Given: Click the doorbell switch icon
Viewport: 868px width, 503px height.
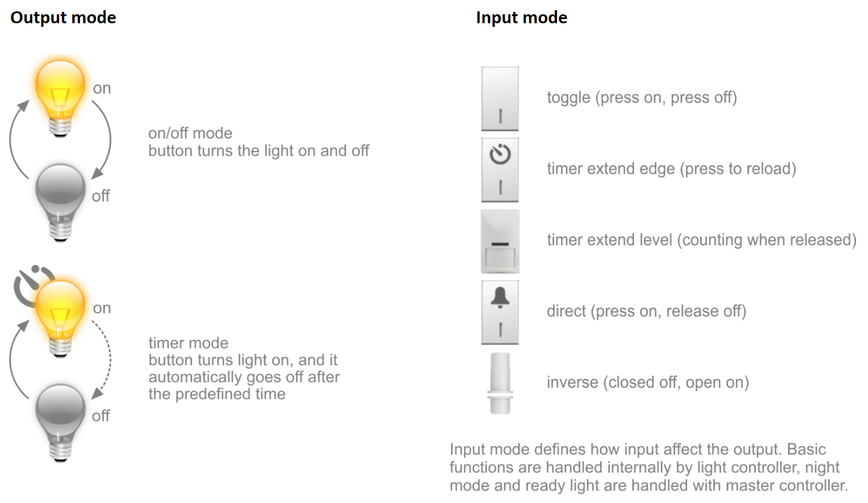Looking at the screenshot, I should click(x=500, y=312).
